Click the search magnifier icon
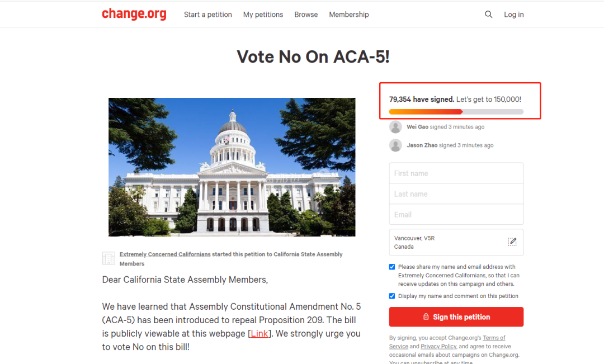The image size is (604, 364). click(489, 15)
